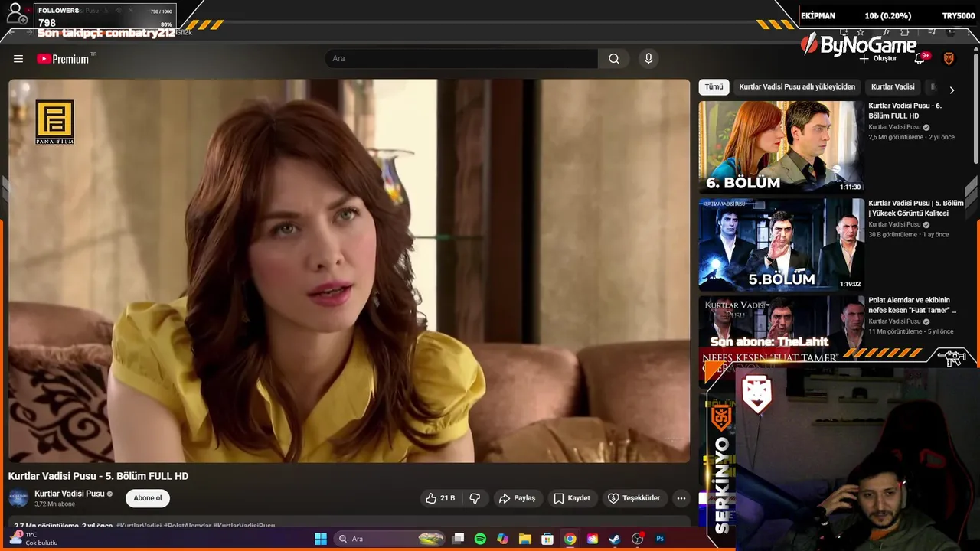
Task: Subscribe using the Abone ol button
Action: 148,498
